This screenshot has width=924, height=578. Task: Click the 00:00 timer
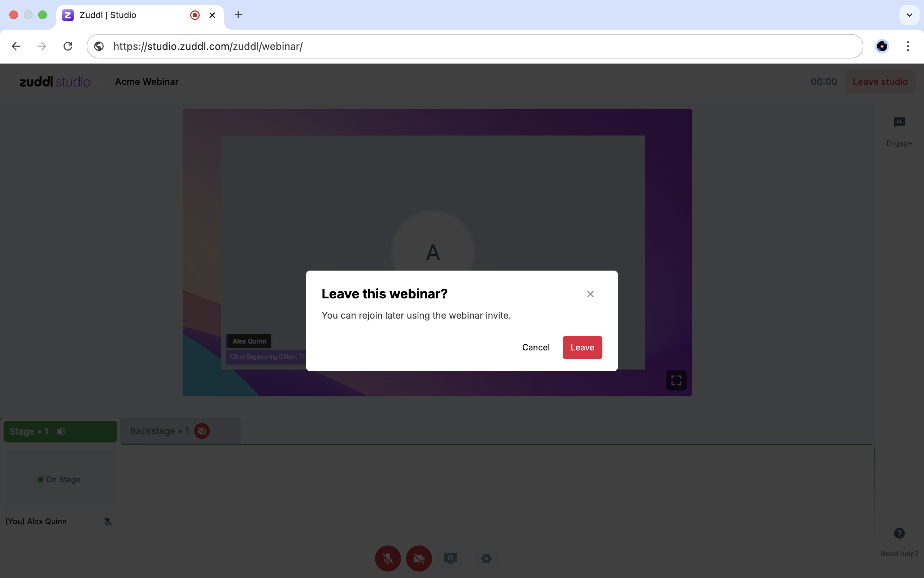click(x=824, y=81)
